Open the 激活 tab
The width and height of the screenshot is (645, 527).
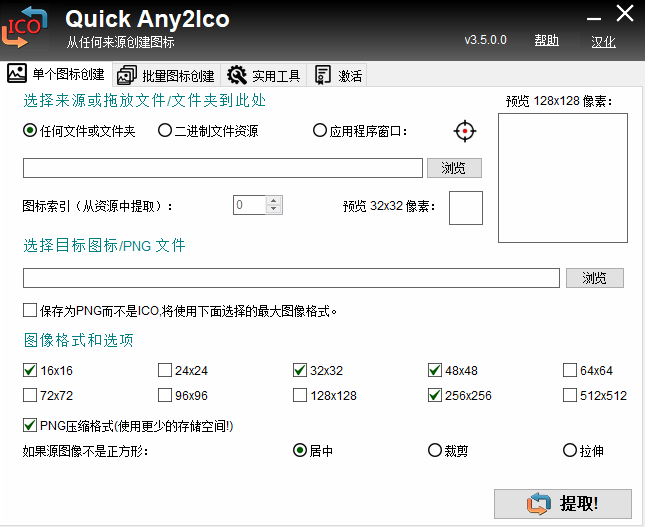click(337, 75)
